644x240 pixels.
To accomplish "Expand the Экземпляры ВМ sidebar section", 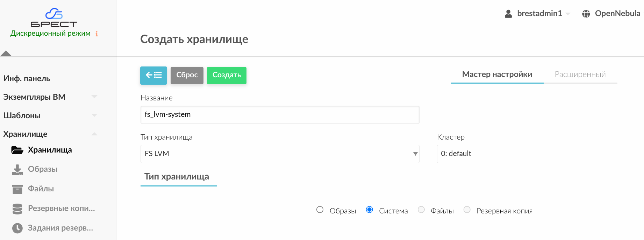I will (94, 97).
